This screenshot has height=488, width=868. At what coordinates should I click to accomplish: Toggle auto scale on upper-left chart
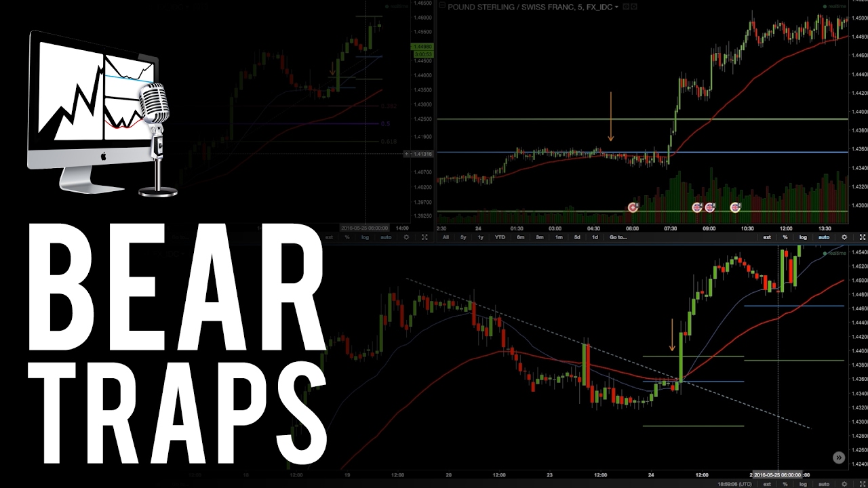(386, 237)
